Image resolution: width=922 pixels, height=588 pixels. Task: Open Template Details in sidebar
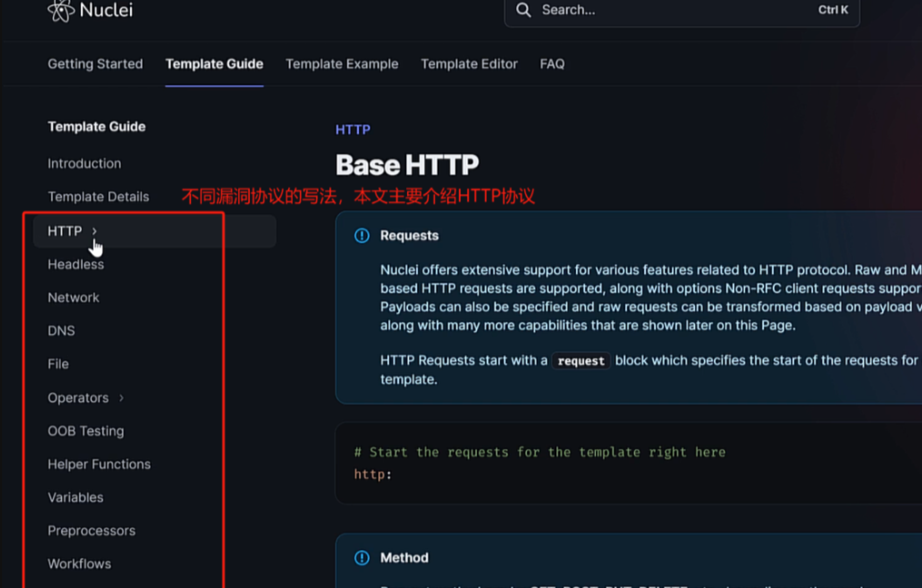pyautogui.click(x=99, y=197)
